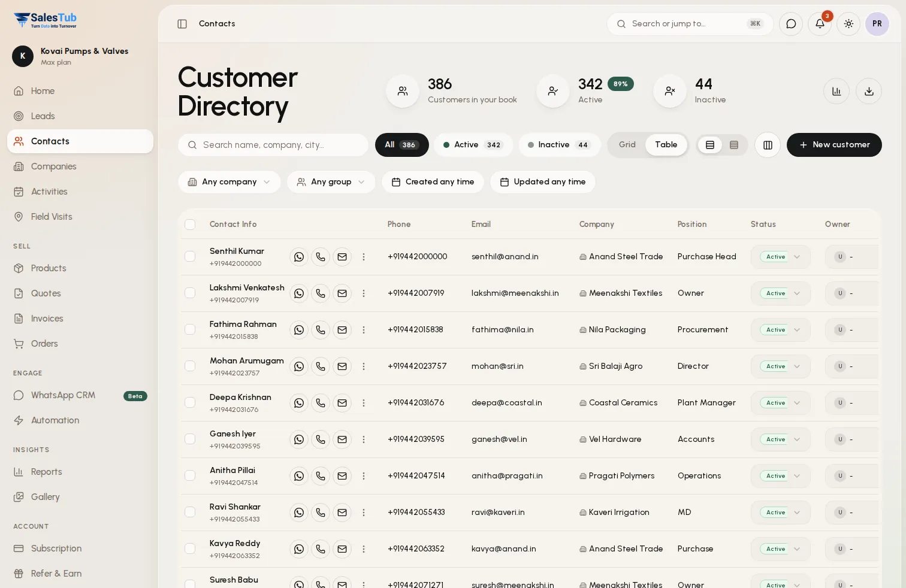Open Created any time date filter
The width and height of the screenshot is (906, 588).
click(x=433, y=182)
